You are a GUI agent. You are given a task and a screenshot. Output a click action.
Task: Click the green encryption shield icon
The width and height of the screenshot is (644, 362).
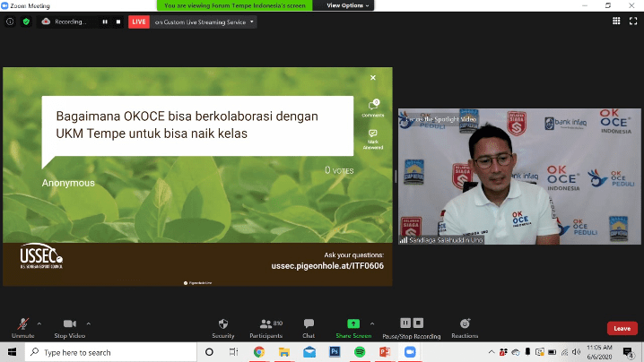tap(26, 22)
